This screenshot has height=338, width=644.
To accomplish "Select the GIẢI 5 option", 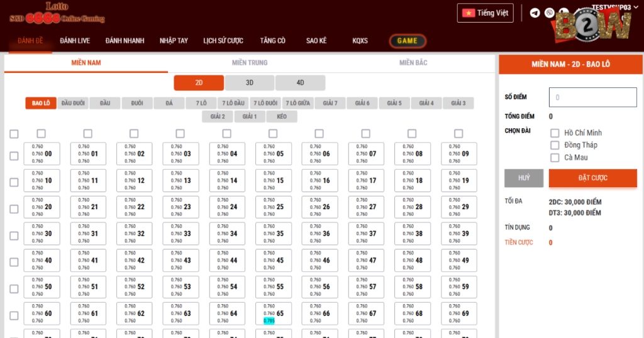I will (x=394, y=103).
